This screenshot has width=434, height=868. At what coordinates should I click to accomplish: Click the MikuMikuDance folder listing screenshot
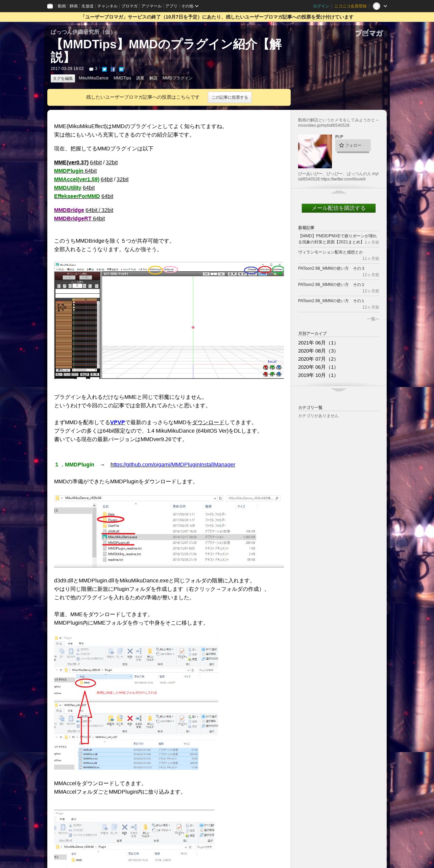coord(169,531)
